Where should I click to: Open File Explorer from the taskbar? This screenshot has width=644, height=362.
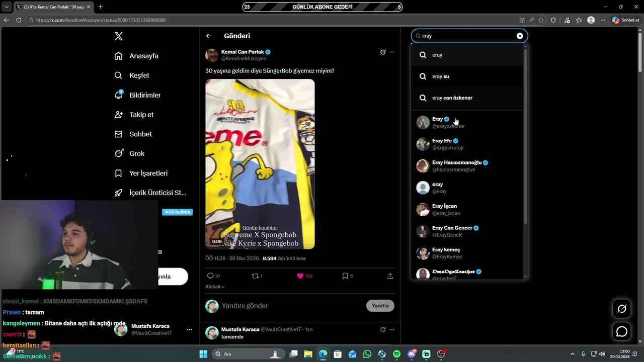tap(308, 354)
